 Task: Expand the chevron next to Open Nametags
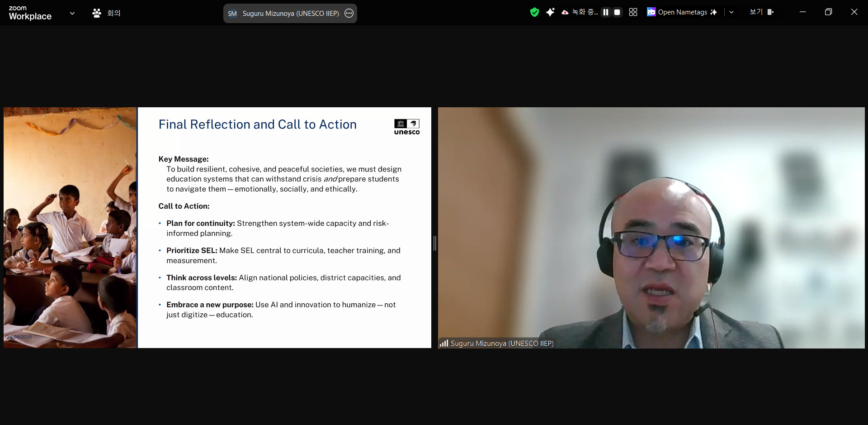[731, 12]
